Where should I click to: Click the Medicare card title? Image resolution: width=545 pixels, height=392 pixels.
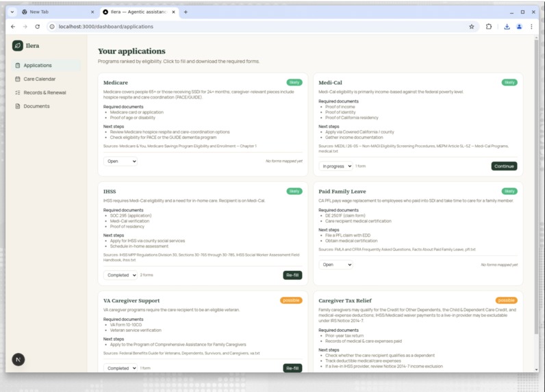click(x=116, y=83)
